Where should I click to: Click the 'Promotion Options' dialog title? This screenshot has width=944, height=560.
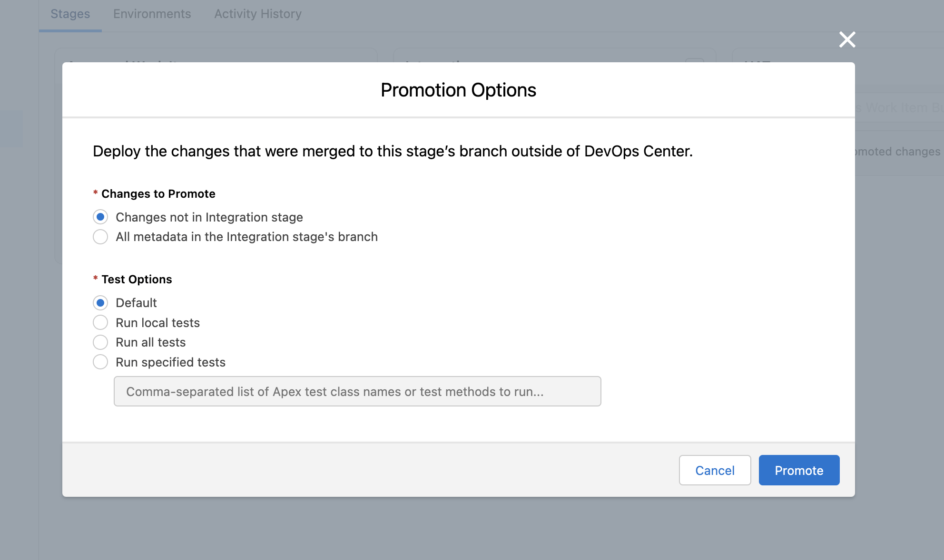click(x=458, y=90)
